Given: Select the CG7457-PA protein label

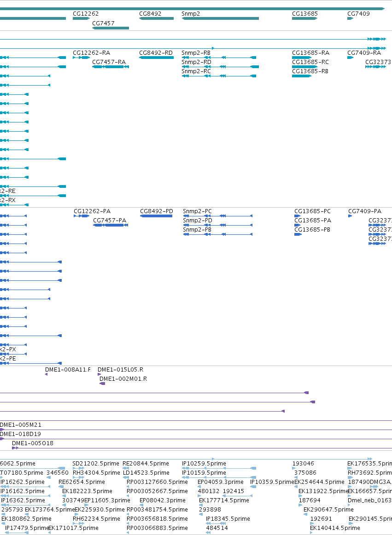Looking at the screenshot, I should point(110,221).
